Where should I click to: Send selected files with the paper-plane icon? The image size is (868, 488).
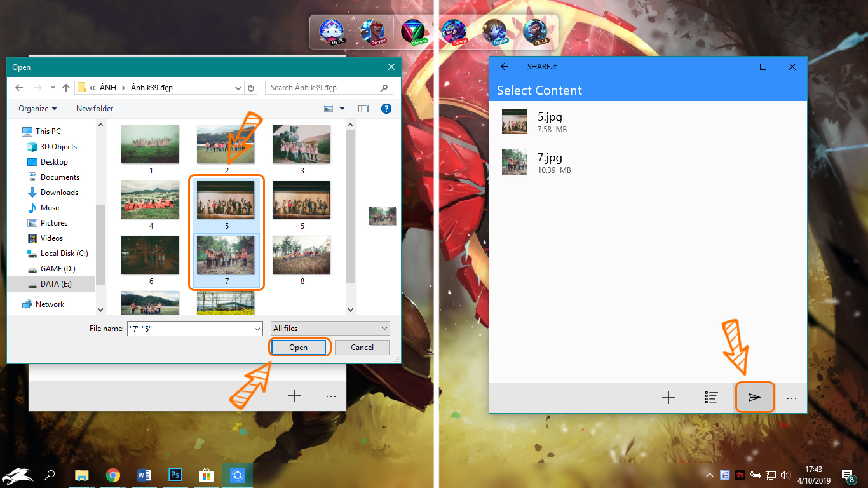point(754,398)
